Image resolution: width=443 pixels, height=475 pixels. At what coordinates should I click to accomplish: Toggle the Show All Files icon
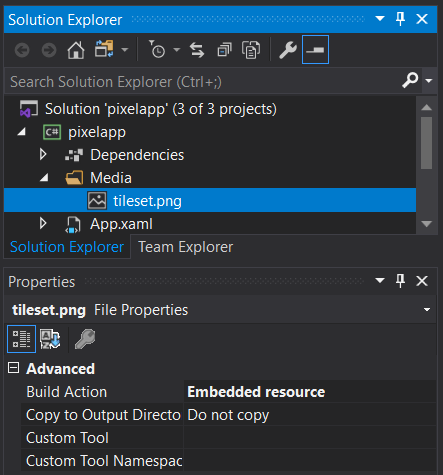coord(251,50)
